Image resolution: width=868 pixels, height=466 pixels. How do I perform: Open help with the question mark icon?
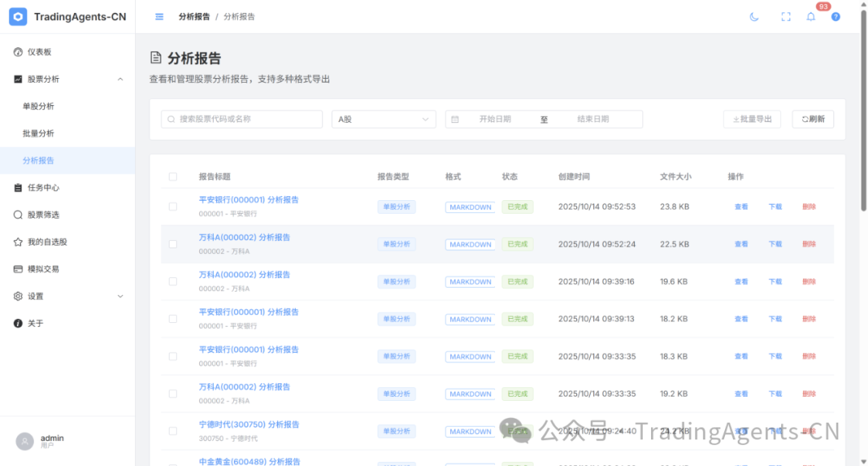point(836,17)
